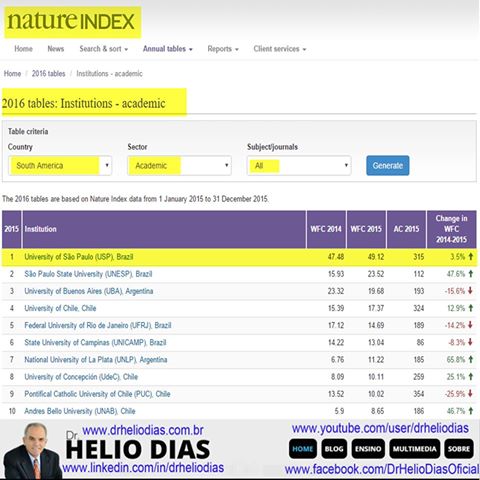Click the WFC 2015 column header
The width and height of the screenshot is (480, 480).
point(366,229)
